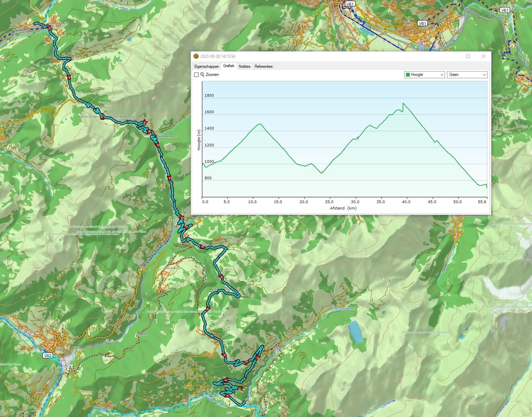
Task: Click the Passy town label
Action: point(408,24)
